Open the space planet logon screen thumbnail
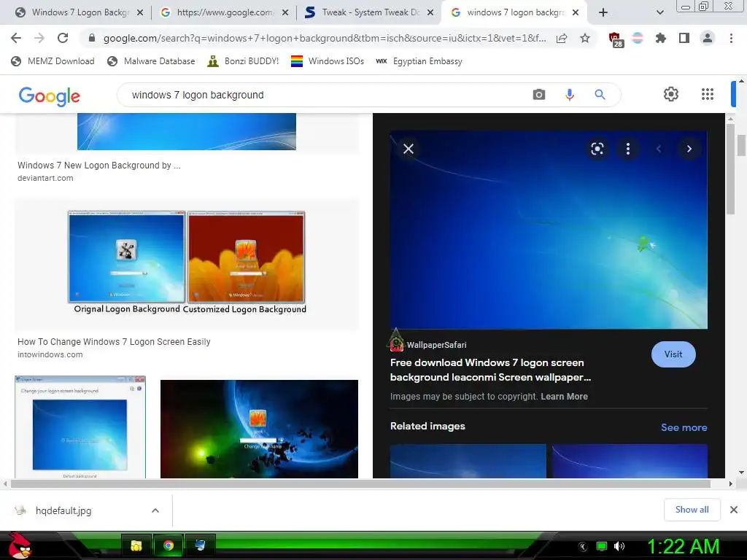 click(x=259, y=429)
